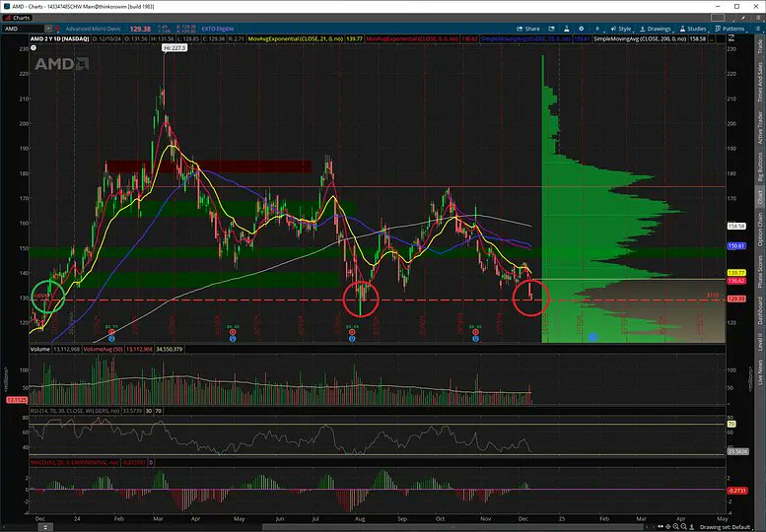Open the Patterns dropdown
The height and width of the screenshot is (532, 766).
coord(730,29)
